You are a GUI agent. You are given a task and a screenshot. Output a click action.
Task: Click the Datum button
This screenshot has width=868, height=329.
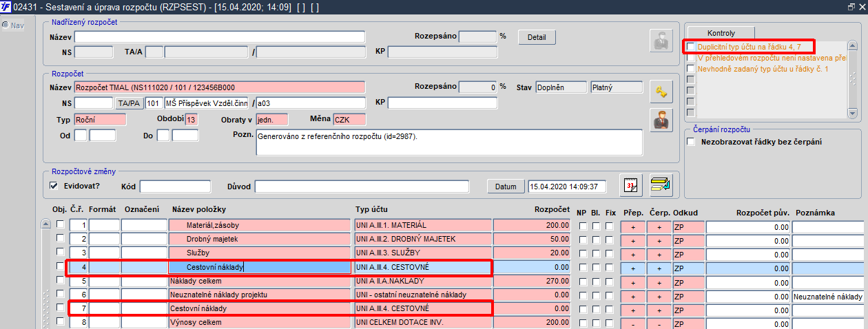[x=506, y=187]
